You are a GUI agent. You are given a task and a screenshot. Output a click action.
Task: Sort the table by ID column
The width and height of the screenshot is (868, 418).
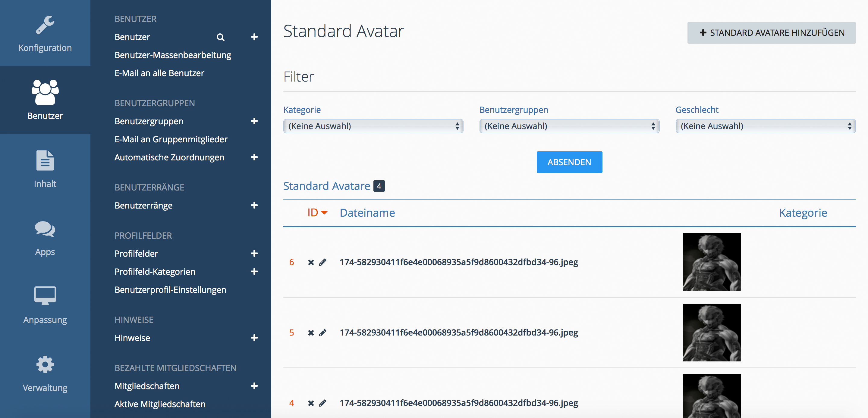313,213
